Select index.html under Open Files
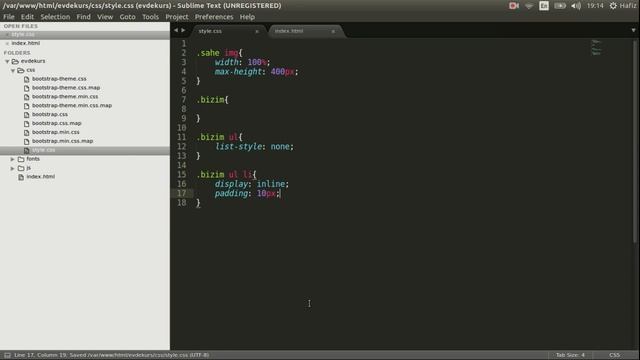This screenshot has height=360, width=640. [25, 43]
